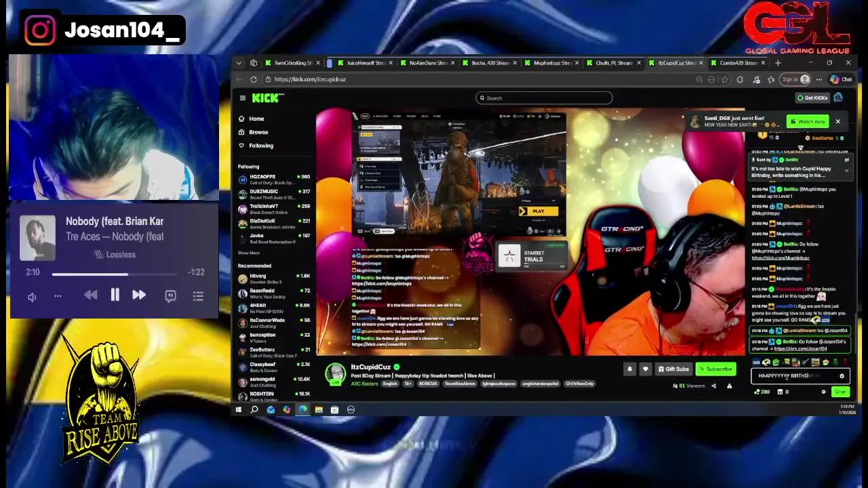
Task: Click the Kick search field
Action: click(544, 98)
